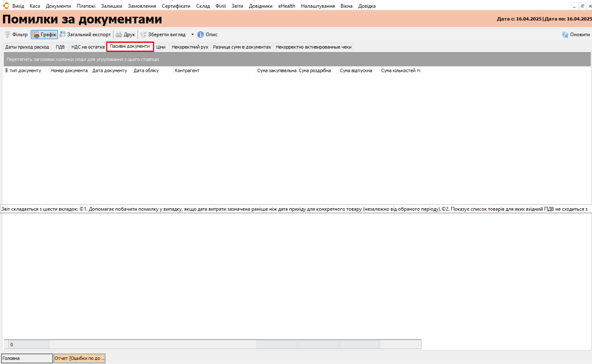The height and width of the screenshot is (364, 592).
Task: Click the Зберегти вигляд icon
Action: point(143,34)
